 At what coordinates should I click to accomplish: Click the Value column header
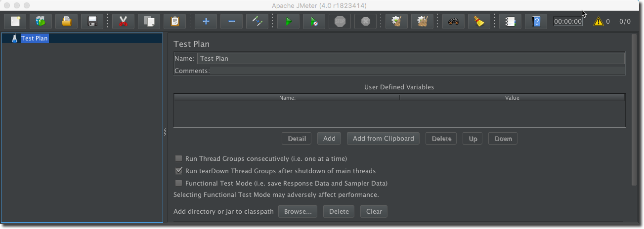512,98
